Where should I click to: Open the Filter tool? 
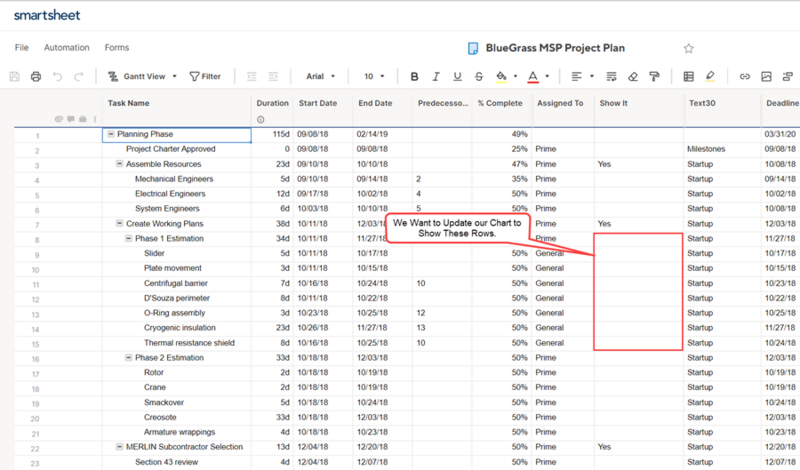coord(205,77)
